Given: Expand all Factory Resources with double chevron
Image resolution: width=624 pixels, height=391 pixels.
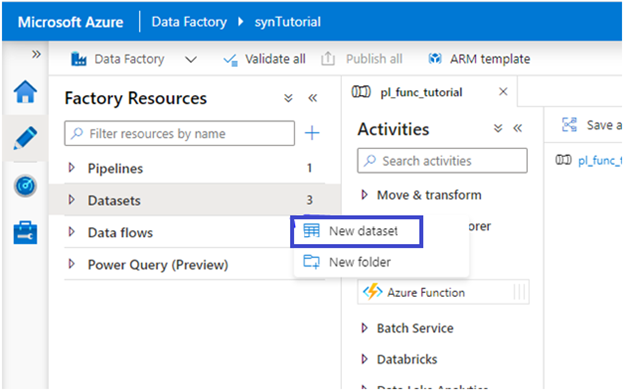Looking at the screenshot, I should click(x=288, y=98).
